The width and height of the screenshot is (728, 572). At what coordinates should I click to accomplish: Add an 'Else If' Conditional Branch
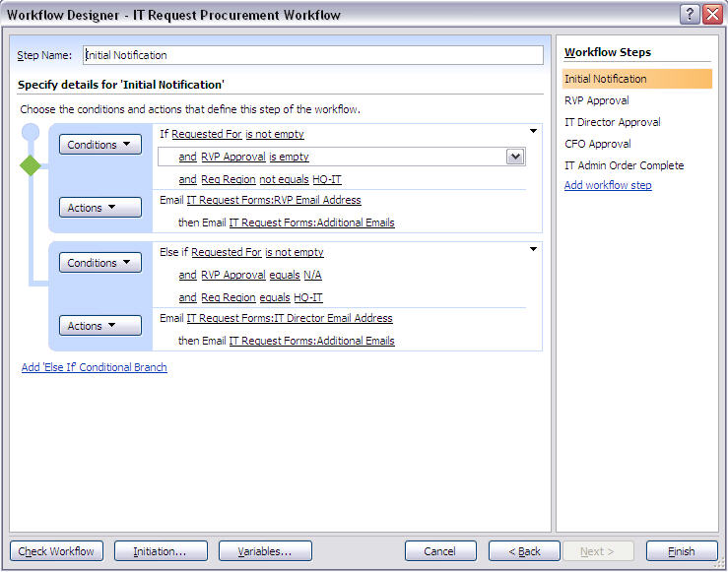95,367
